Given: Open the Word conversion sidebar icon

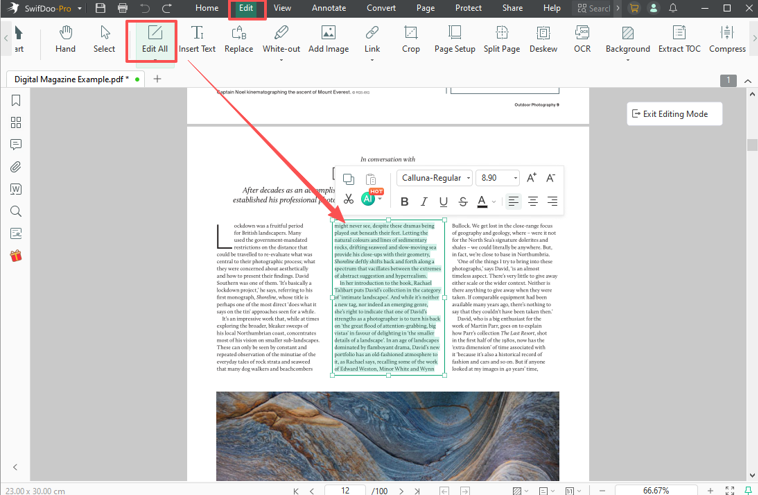Looking at the screenshot, I should 16,189.
